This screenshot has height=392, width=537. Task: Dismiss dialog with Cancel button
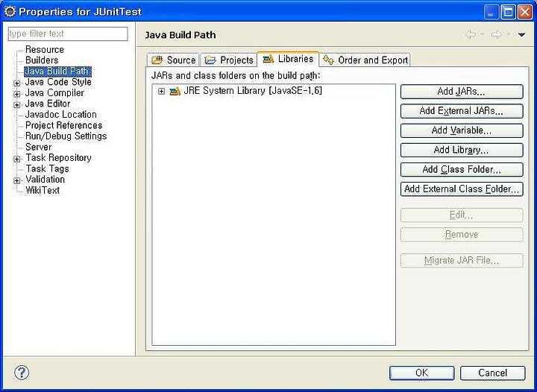coord(492,373)
